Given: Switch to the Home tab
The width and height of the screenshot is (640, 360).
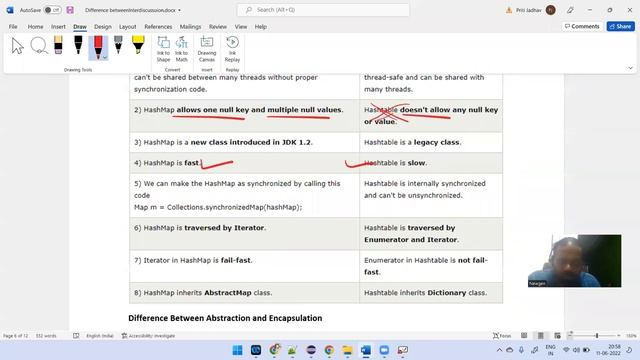Looking at the screenshot, I should (x=36, y=27).
